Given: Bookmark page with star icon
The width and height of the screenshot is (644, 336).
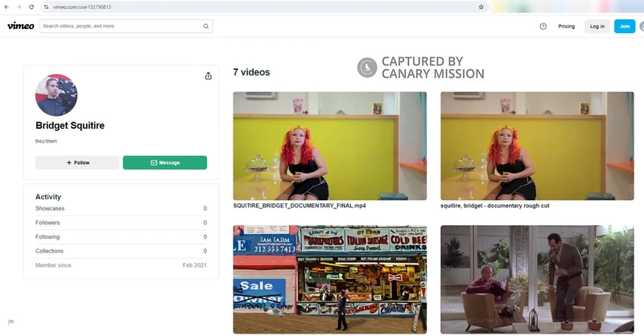Looking at the screenshot, I should [481, 6].
